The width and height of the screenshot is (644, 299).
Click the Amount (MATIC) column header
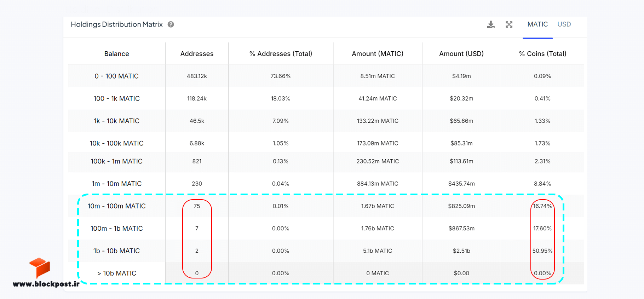[x=378, y=54]
